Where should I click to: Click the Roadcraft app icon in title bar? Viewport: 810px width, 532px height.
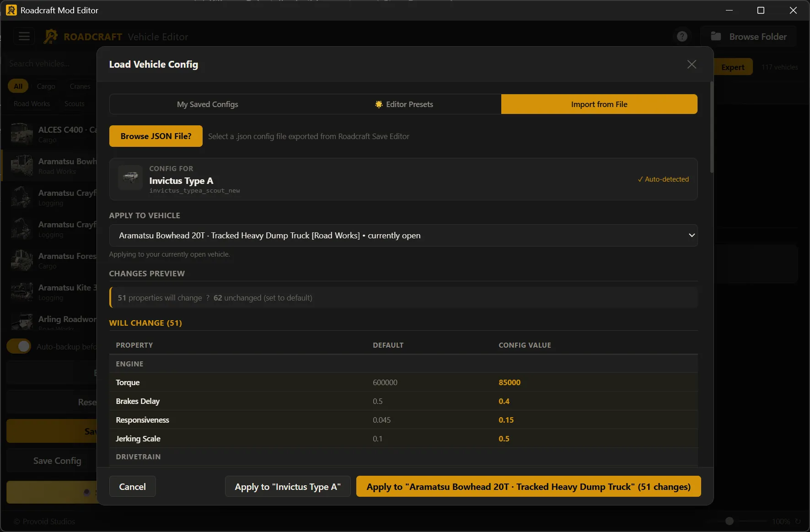(x=11, y=10)
